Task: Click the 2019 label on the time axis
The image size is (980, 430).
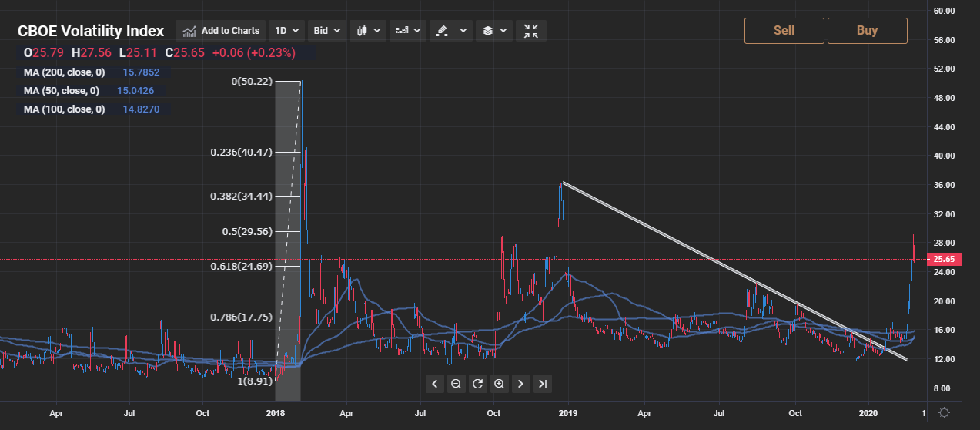Action: (x=568, y=413)
